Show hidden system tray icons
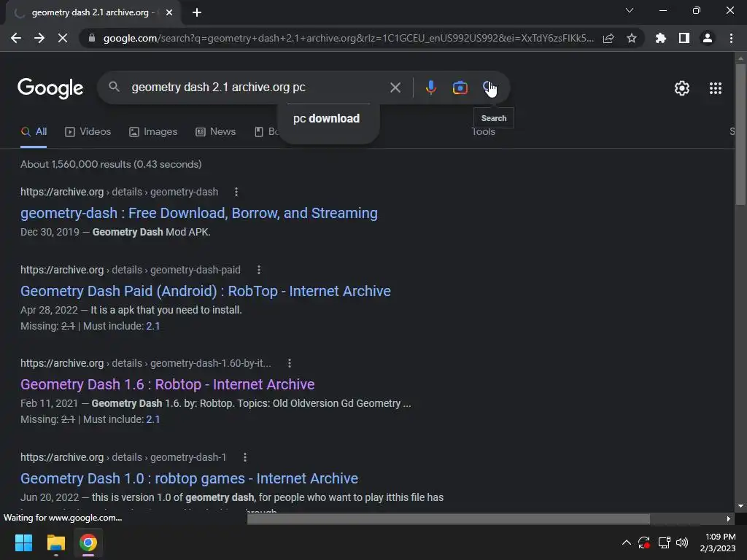This screenshot has height=560, width=747. [x=627, y=542]
